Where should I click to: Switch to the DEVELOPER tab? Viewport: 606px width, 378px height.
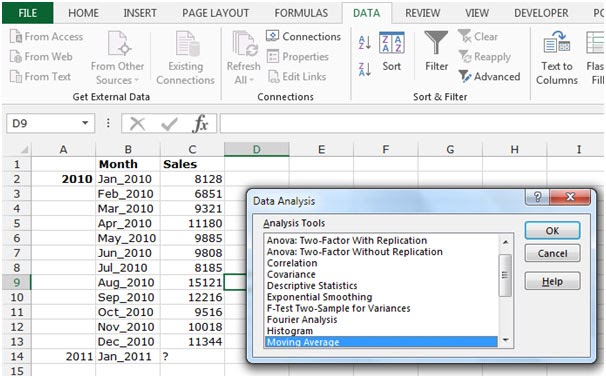tap(541, 13)
